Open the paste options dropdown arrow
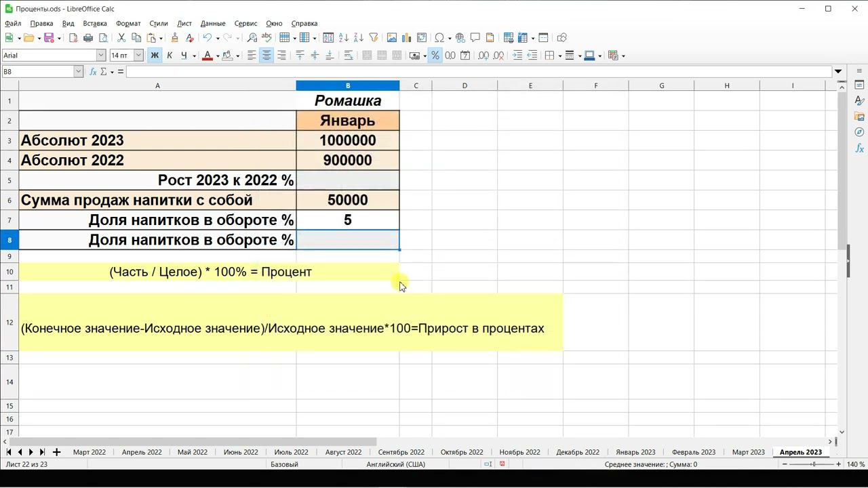Viewport: 868px width, 488px height. [x=161, y=39]
